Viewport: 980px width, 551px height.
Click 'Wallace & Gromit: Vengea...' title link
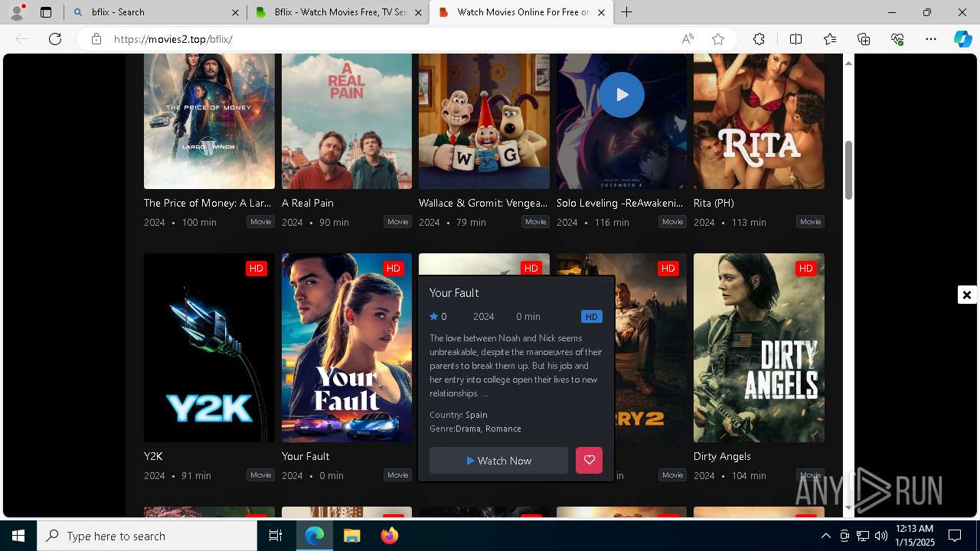(483, 203)
